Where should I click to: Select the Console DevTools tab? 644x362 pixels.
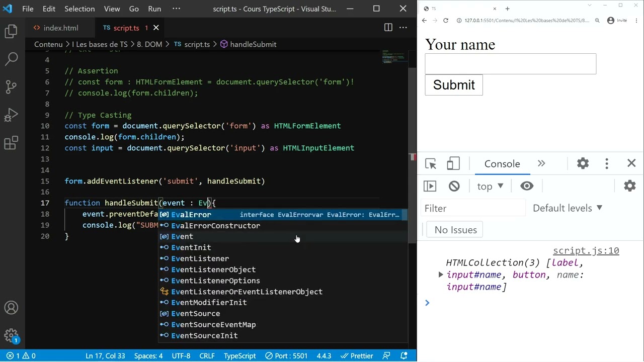502,164
